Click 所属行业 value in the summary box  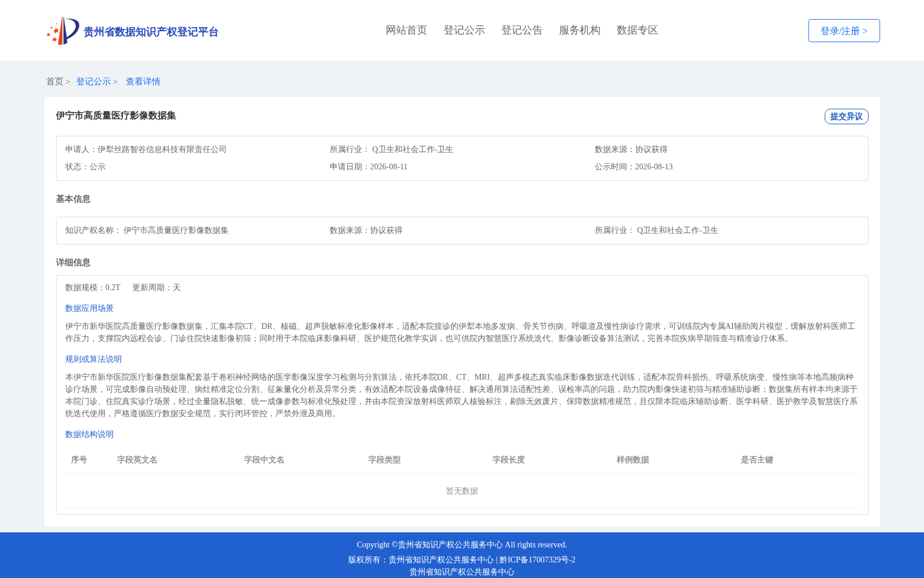[412, 149]
